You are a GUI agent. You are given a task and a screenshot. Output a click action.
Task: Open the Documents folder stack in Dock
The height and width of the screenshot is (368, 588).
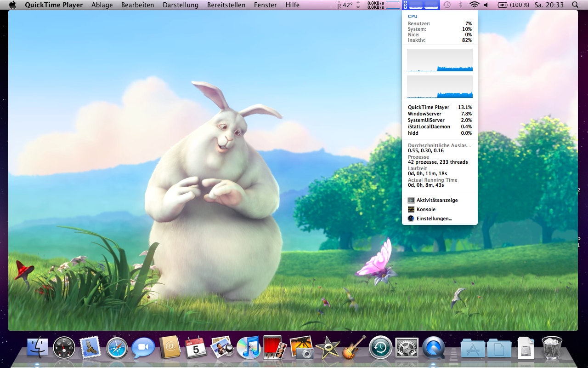tap(499, 348)
